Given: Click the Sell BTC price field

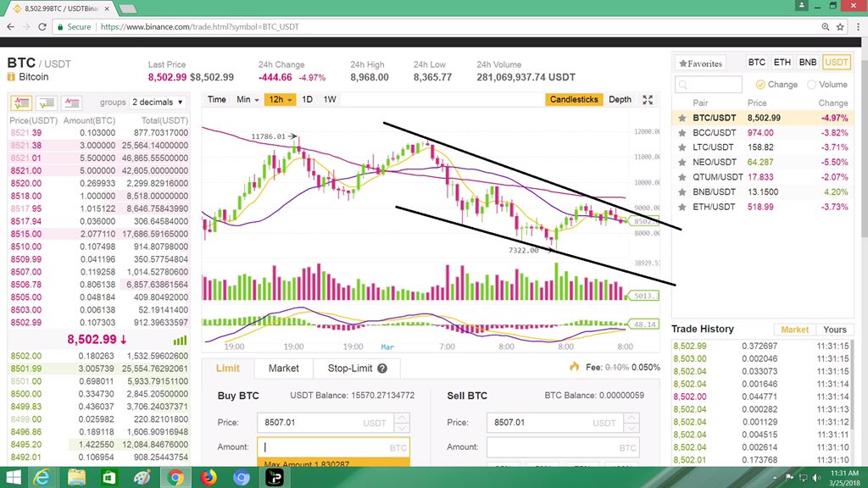Looking at the screenshot, I should (555, 423).
